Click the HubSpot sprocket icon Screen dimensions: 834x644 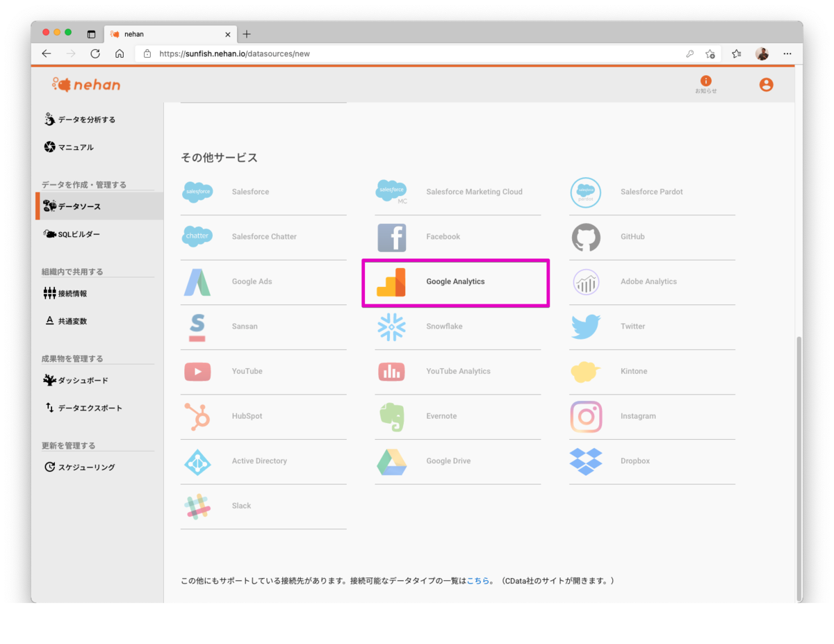click(197, 417)
